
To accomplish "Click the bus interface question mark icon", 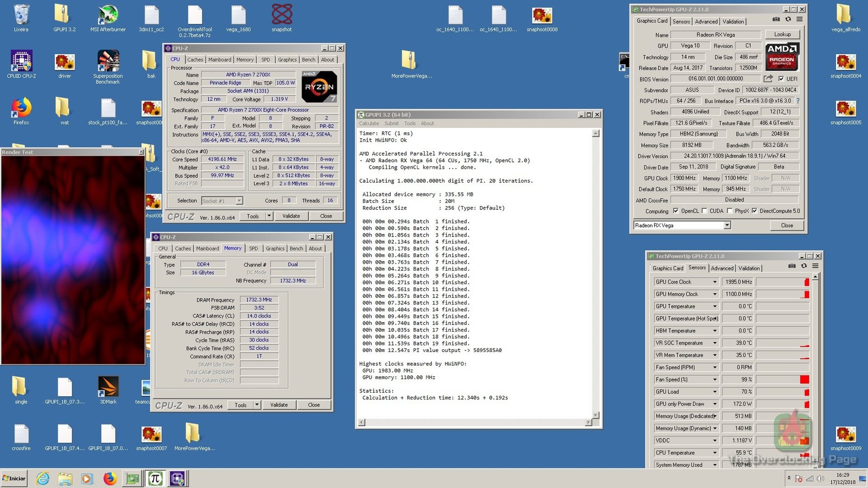I will [797, 101].
